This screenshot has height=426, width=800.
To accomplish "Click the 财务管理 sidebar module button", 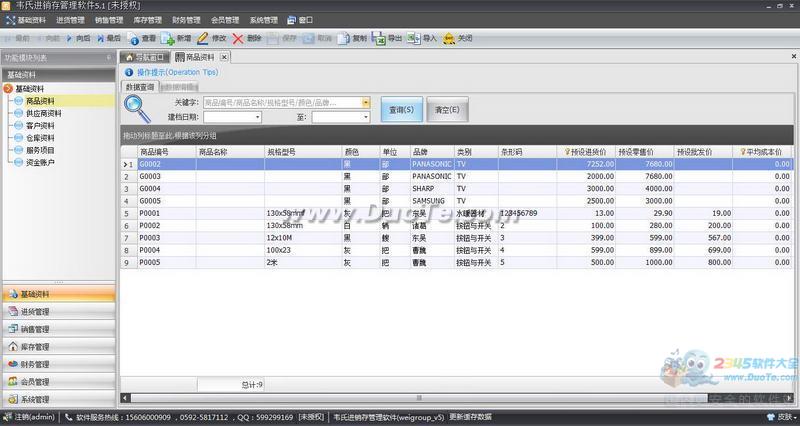I will coord(59,364).
